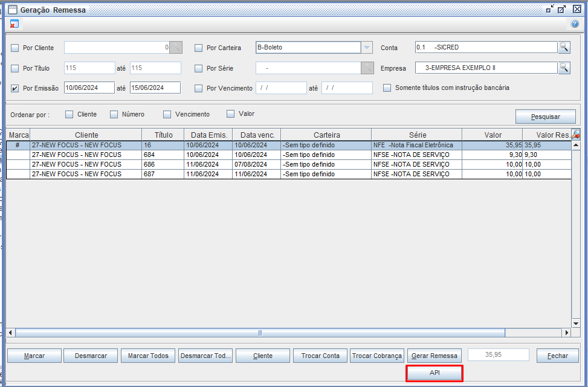Enable the Por Cliente filter checkbox
This screenshot has height=387, width=588.
15,48
